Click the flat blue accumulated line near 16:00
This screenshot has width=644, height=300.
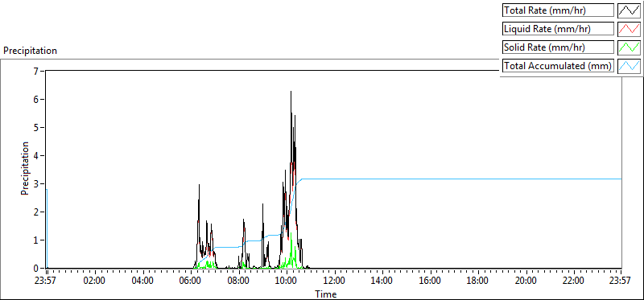tap(430, 179)
